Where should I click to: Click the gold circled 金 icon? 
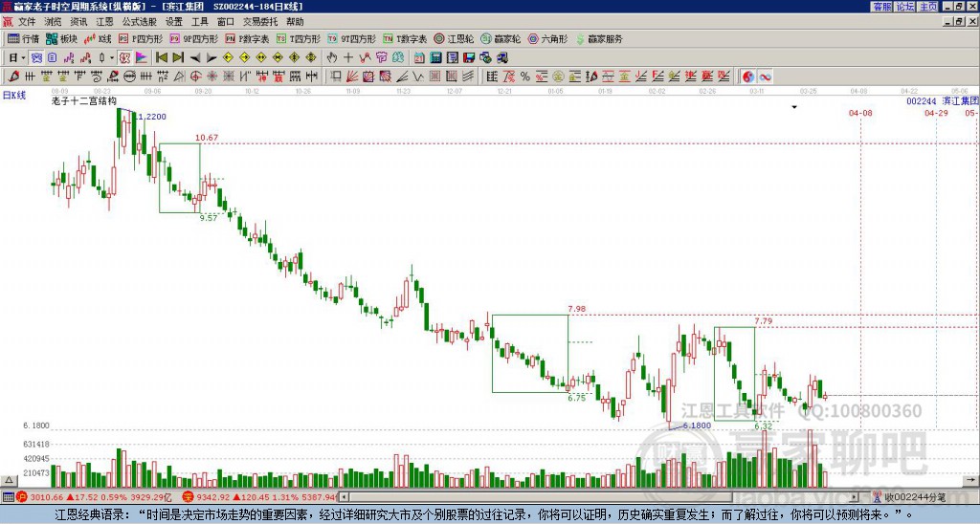pos(558,76)
